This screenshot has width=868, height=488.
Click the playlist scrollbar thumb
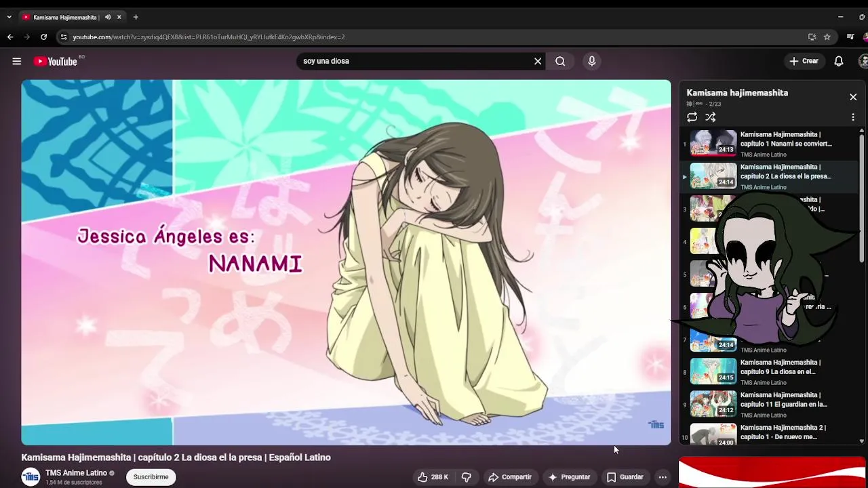click(x=862, y=197)
